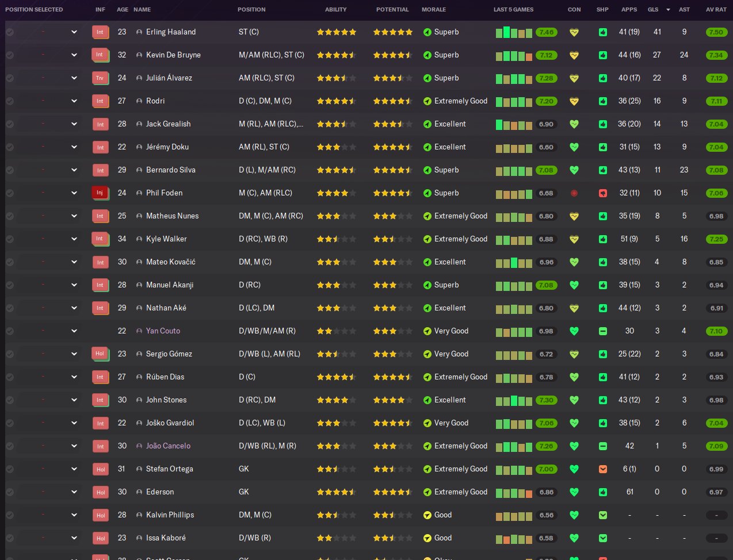This screenshot has height=560, width=733.
Task: Click the match sharpness icon for Rodri
Action: point(602,101)
